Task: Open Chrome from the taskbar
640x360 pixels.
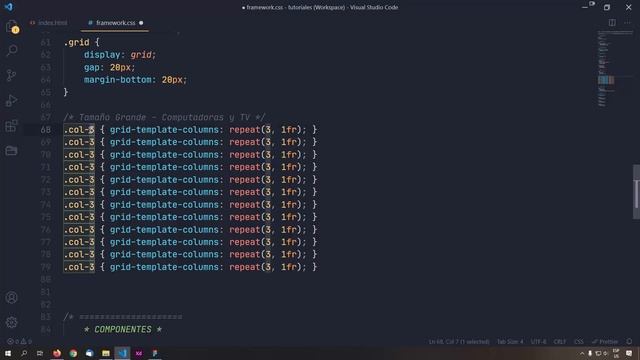Action: 73,353
